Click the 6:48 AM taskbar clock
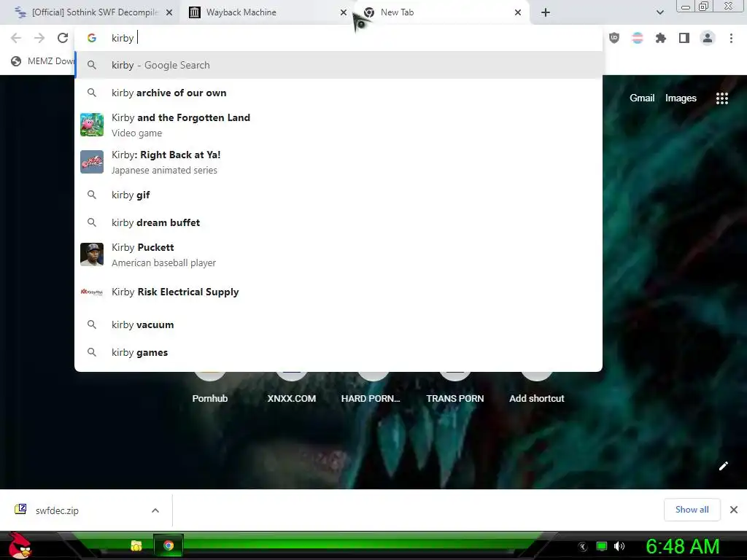Screen dimensions: 747x560 point(682,547)
